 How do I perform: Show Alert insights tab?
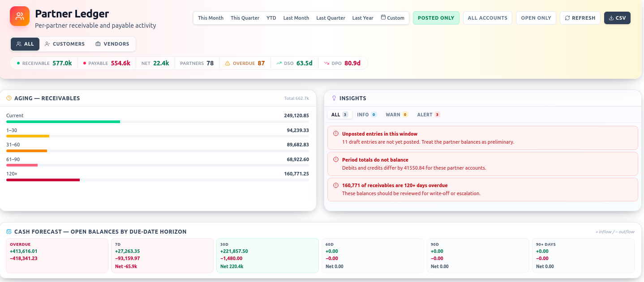pos(428,115)
